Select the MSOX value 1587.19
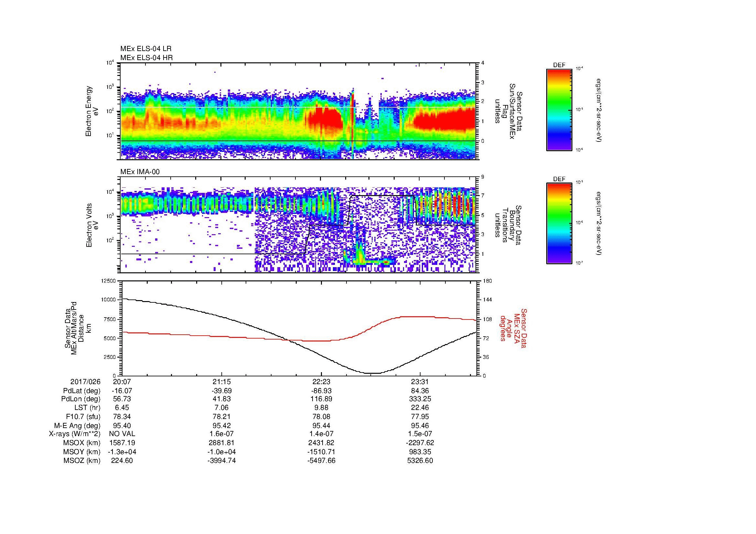 pyautogui.click(x=122, y=443)
